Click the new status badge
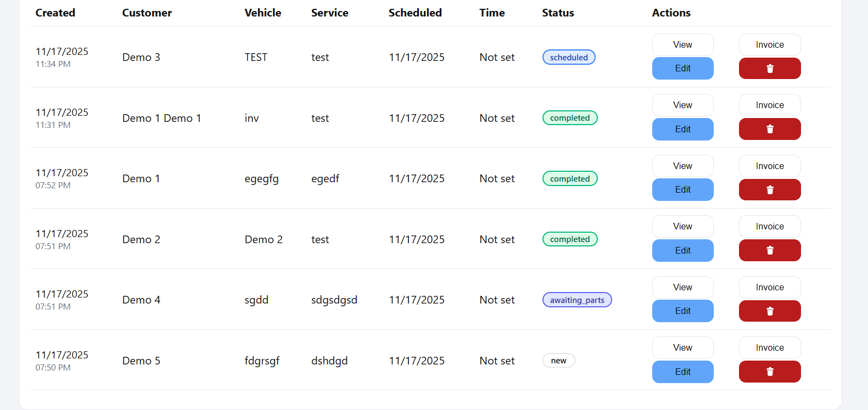The width and height of the screenshot is (868, 410). click(x=558, y=361)
